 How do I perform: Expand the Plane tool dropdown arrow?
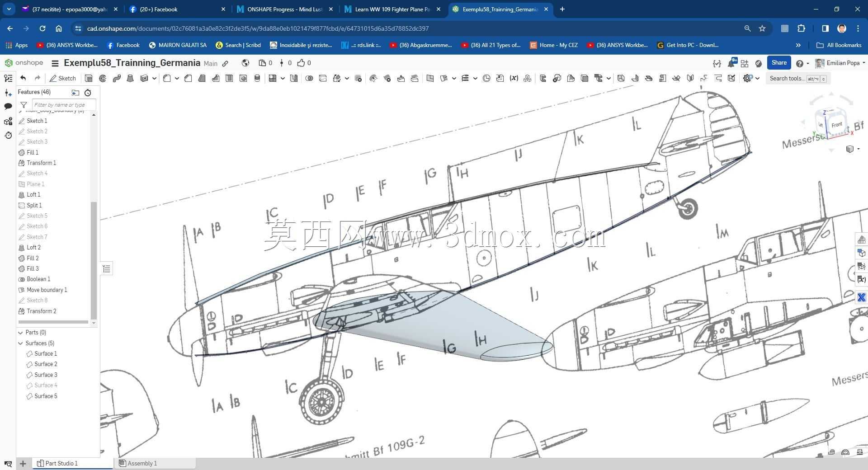tap(454, 78)
